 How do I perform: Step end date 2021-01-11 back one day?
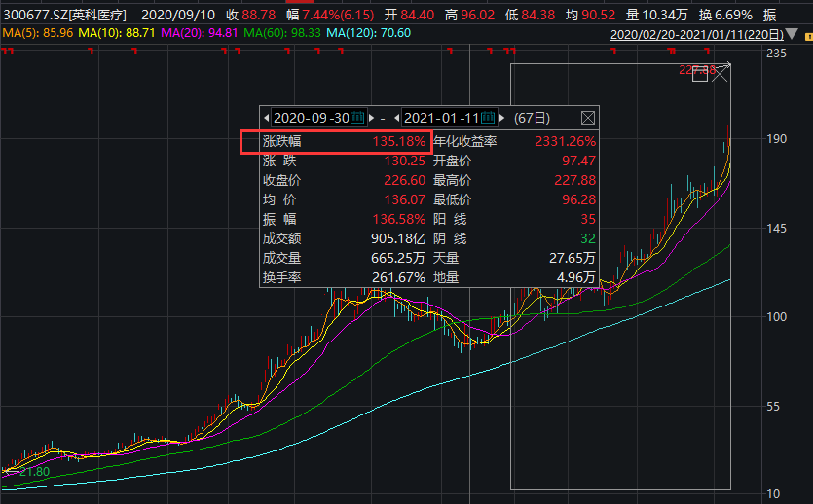396,118
